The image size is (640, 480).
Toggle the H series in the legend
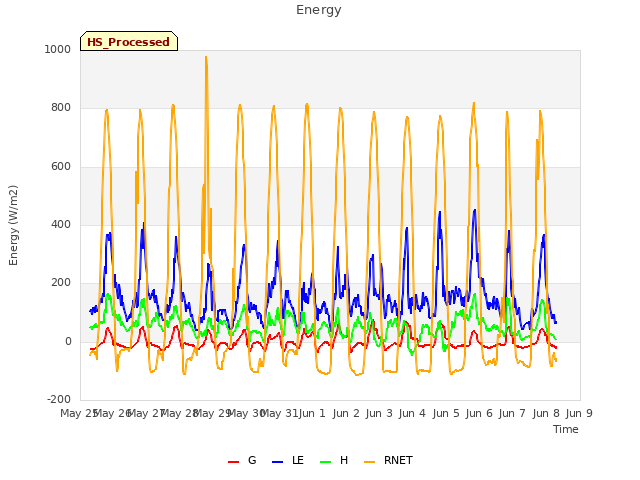pyautogui.click(x=334, y=460)
